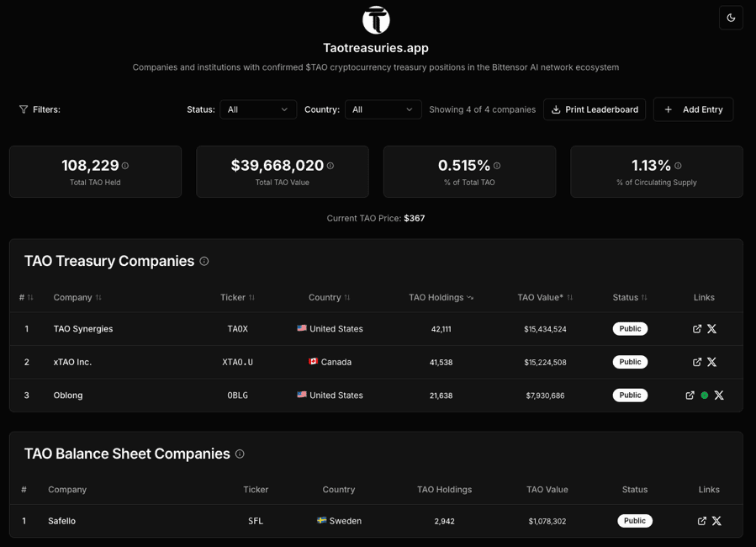Show info for % of Circulating Supply
This screenshot has height=547, width=756.
point(678,166)
